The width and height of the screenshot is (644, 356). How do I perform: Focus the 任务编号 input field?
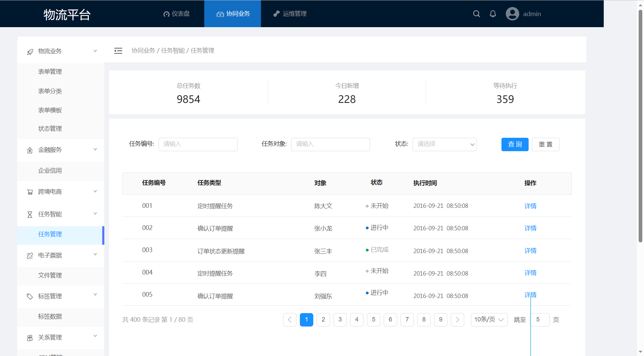[x=198, y=144]
